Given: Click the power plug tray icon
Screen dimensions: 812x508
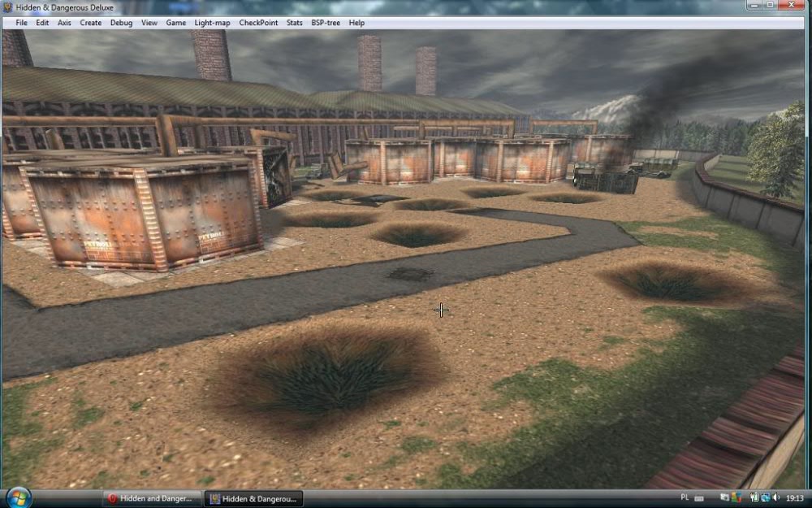Looking at the screenshot, I should pos(754,497).
